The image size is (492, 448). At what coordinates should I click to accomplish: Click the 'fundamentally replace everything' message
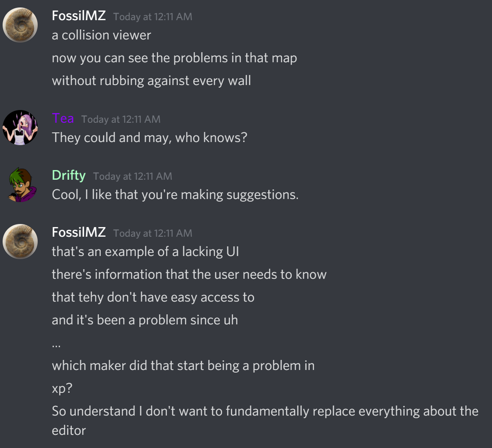pos(265,411)
